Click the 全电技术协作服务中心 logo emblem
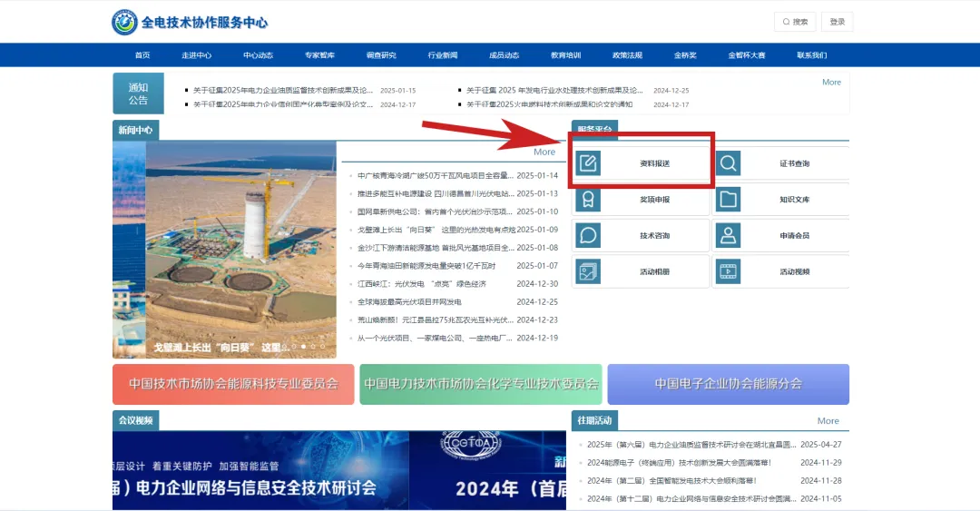Screen dimensions: 980x511 click(x=124, y=23)
